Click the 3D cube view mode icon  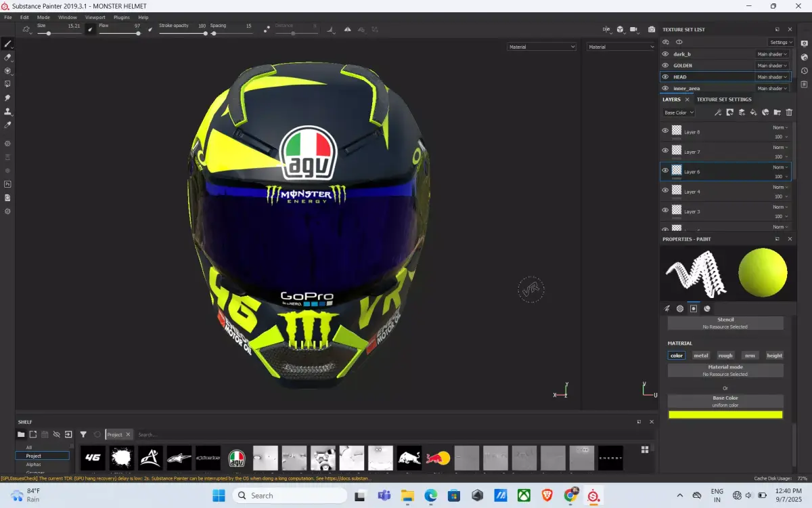620,29
